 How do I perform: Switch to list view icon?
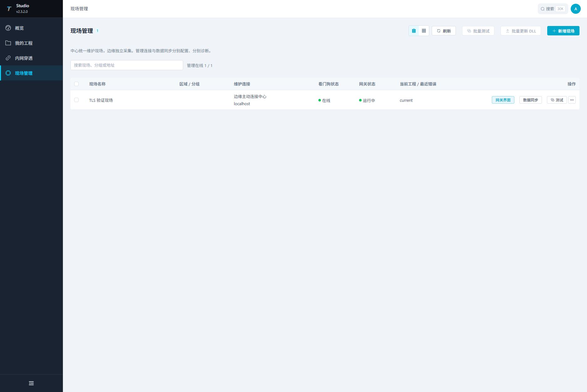(414, 31)
